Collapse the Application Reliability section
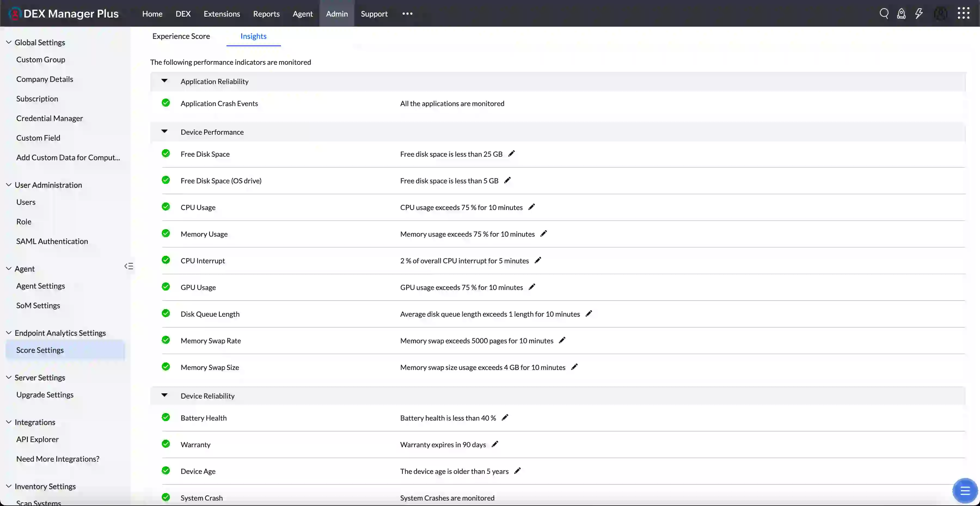Image resolution: width=980 pixels, height=506 pixels. (165, 81)
